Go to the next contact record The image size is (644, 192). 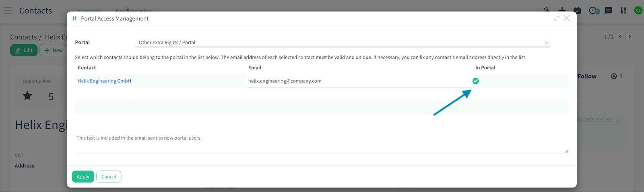[630, 37]
